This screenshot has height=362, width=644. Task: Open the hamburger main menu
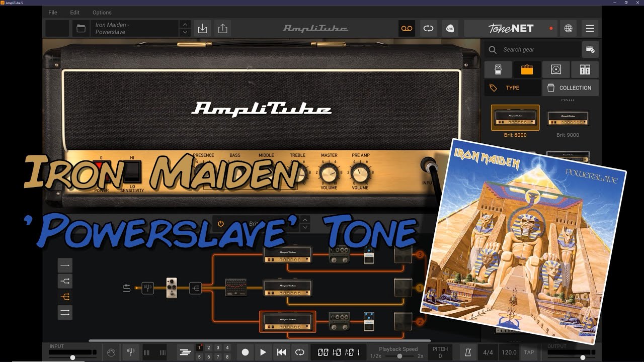point(590,29)
